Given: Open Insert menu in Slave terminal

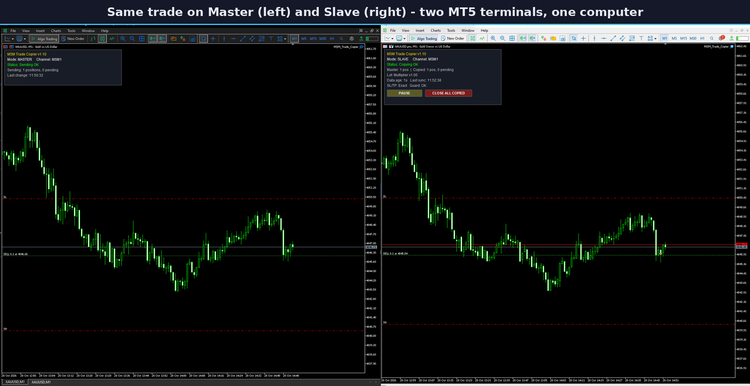Looking at the screenshot, I should point(420,31).
